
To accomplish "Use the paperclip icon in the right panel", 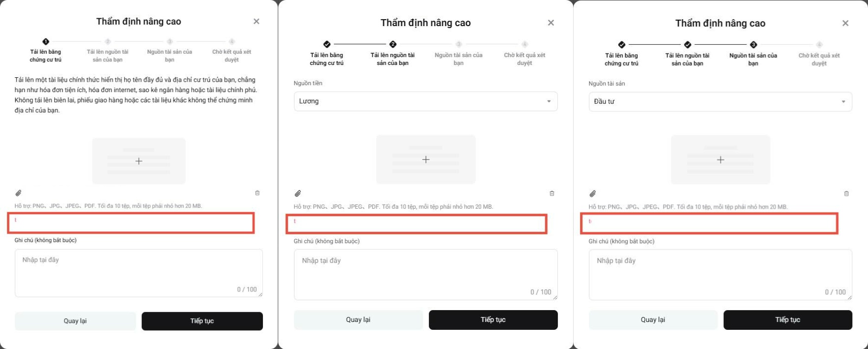I will pyautogui.click(x=591, y=193).
